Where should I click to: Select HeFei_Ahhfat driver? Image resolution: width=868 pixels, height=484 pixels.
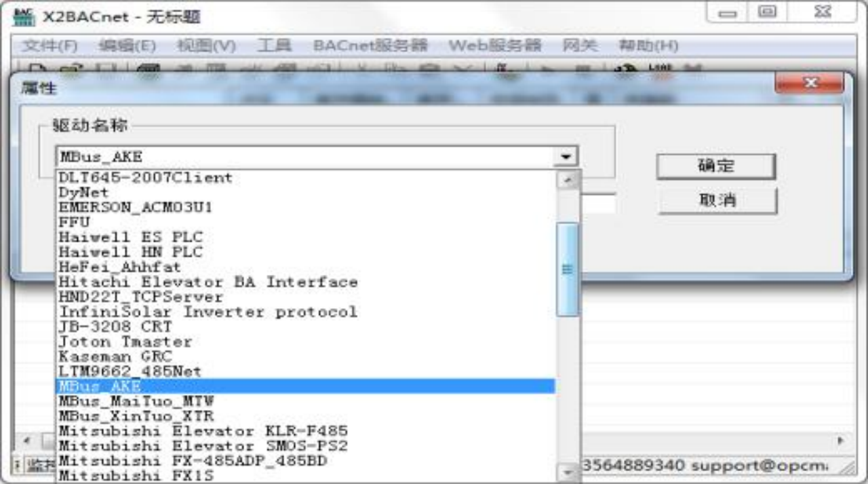click(305, 267)
